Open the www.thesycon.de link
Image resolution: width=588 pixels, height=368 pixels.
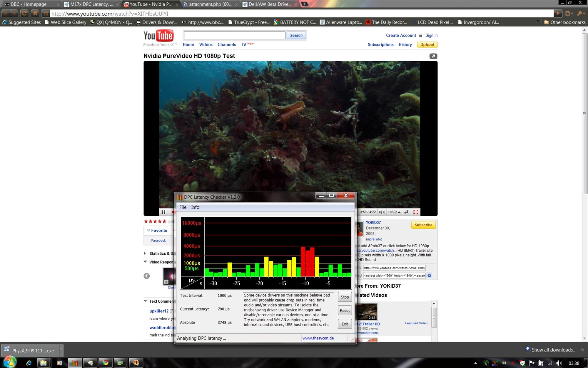[318, 338]
